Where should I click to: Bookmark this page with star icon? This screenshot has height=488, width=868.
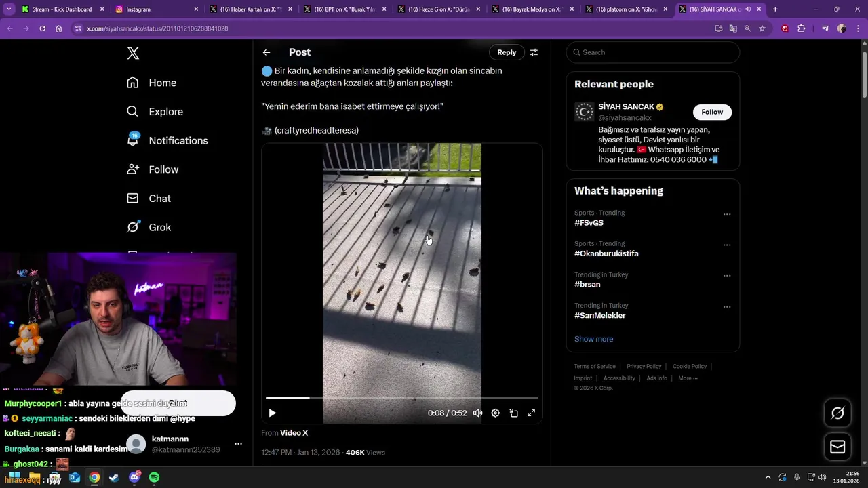click(762, 28)
